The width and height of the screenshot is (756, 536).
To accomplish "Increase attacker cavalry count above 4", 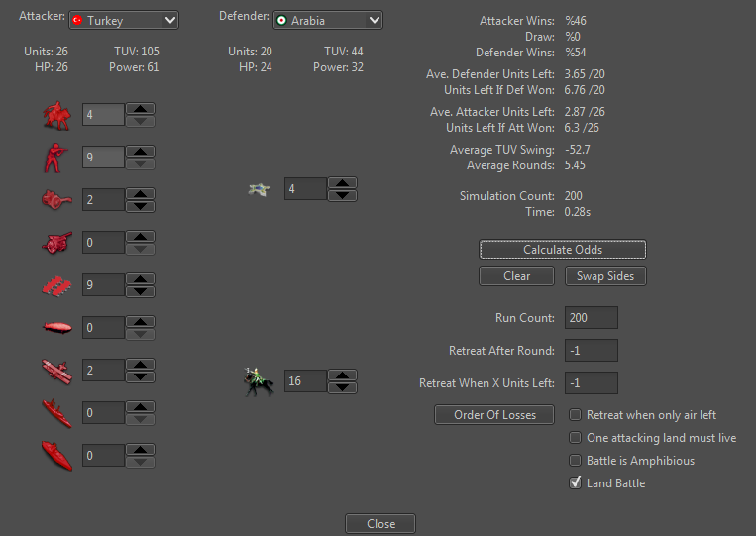I will [x=141, y=109].
